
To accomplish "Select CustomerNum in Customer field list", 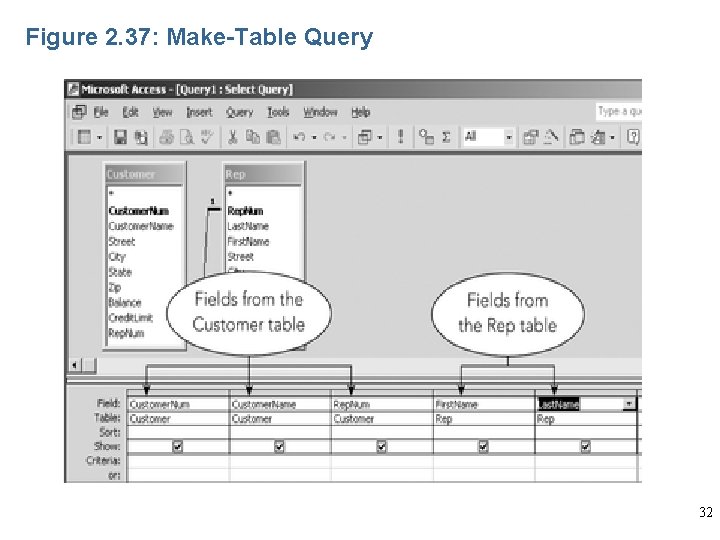I will click(139, 211).
